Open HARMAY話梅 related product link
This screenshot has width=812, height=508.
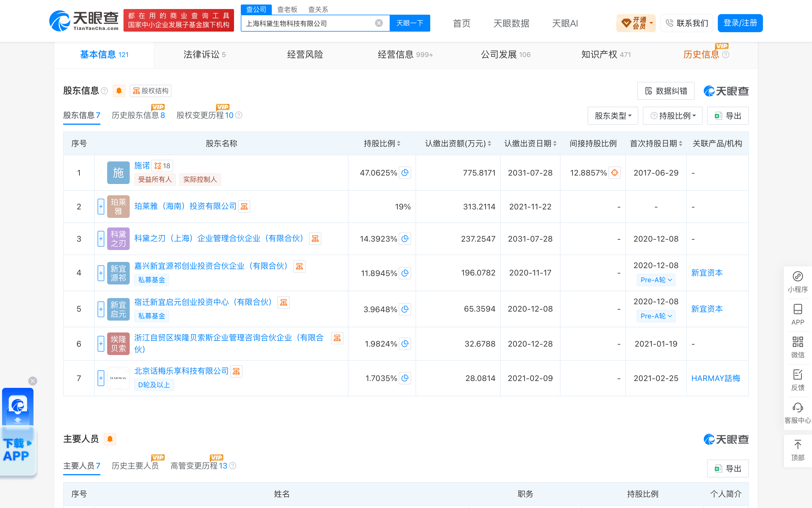coord(716,378)
